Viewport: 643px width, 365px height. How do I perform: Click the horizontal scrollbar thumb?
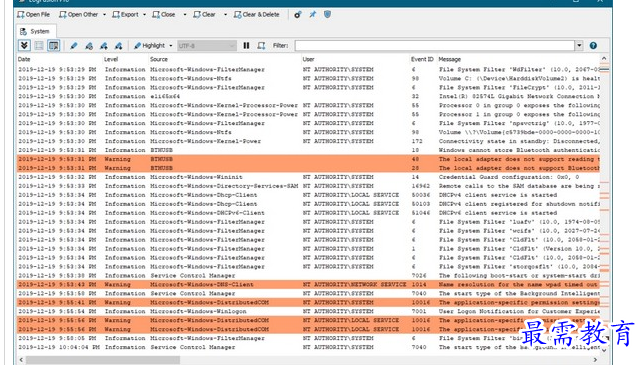[x=103, y=360]
